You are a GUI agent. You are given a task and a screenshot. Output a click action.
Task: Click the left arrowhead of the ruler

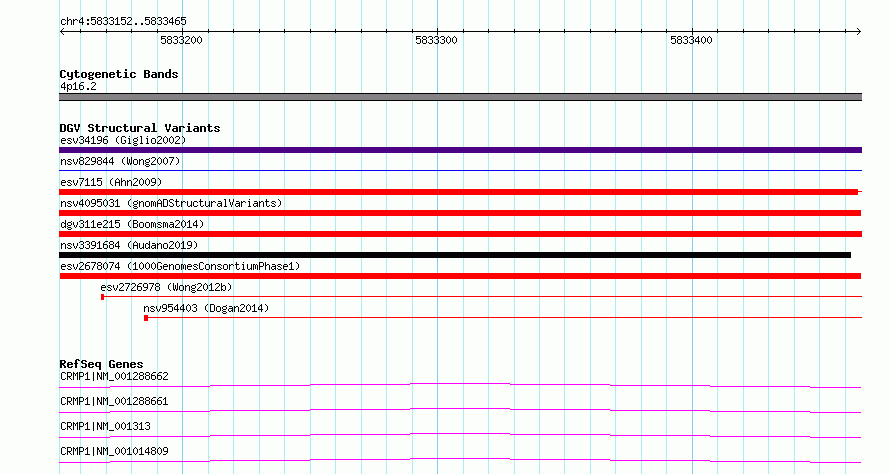pyautogui.click(x=62, y=32)
